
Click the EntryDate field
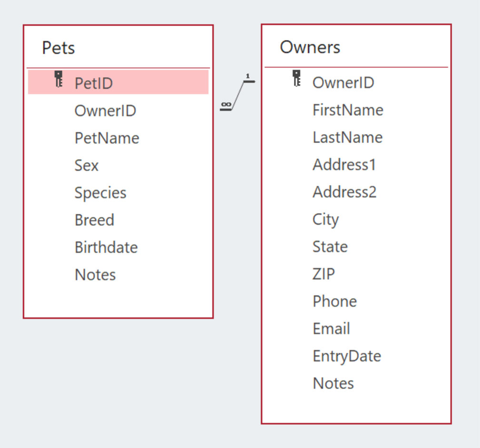[356, 356]
